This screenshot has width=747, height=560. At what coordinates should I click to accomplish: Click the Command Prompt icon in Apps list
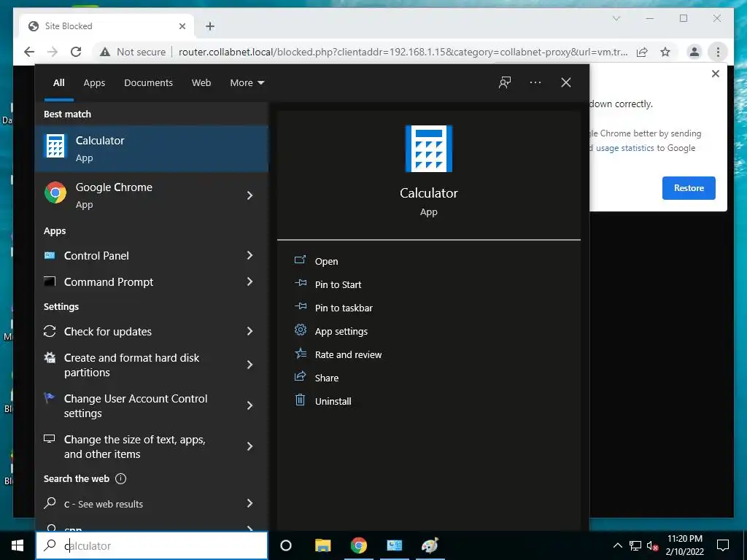click(x=50, y=282)
